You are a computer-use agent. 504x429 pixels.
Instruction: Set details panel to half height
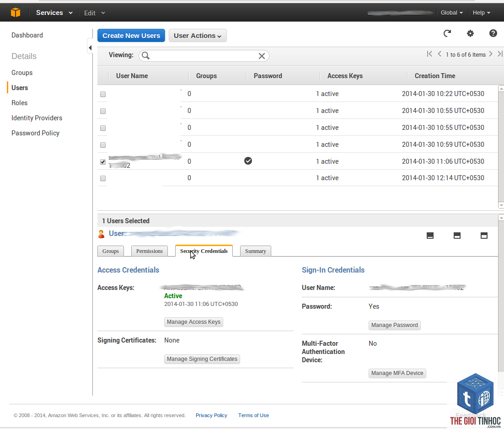(457, 236)
